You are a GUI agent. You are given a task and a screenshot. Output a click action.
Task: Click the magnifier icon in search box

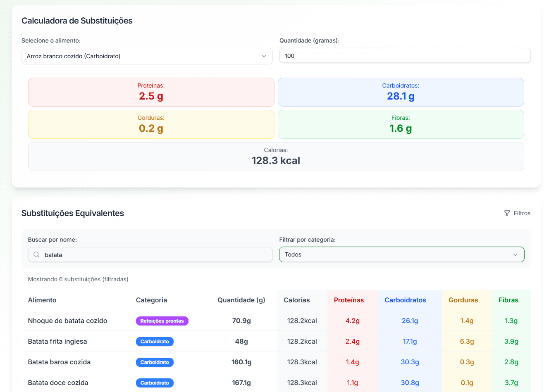[37, 255]
